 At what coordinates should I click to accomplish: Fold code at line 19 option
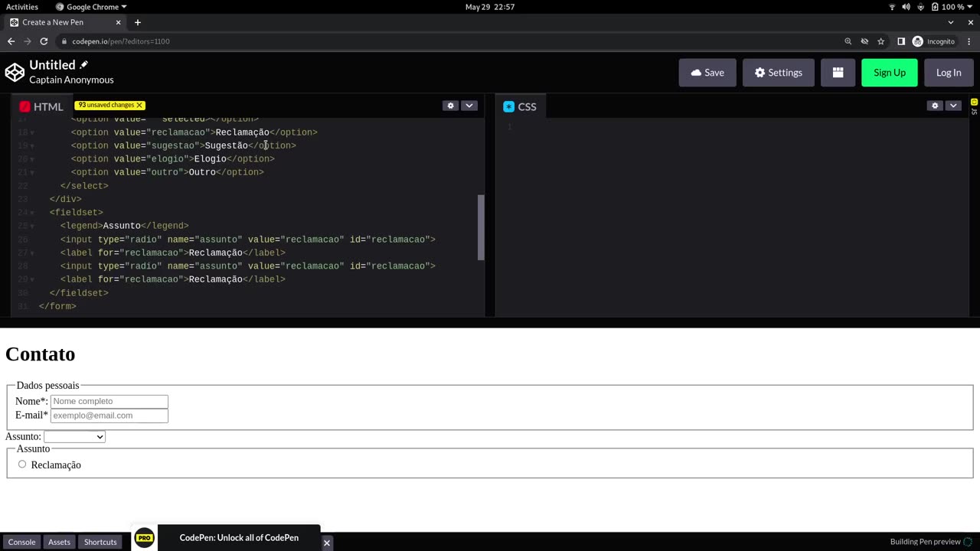[x=32, y=146]
